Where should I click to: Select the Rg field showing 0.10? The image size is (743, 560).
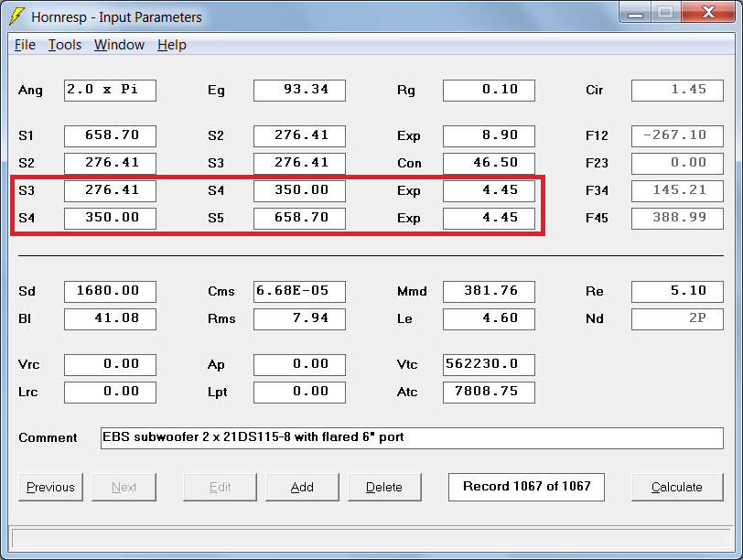click(489, 91)
